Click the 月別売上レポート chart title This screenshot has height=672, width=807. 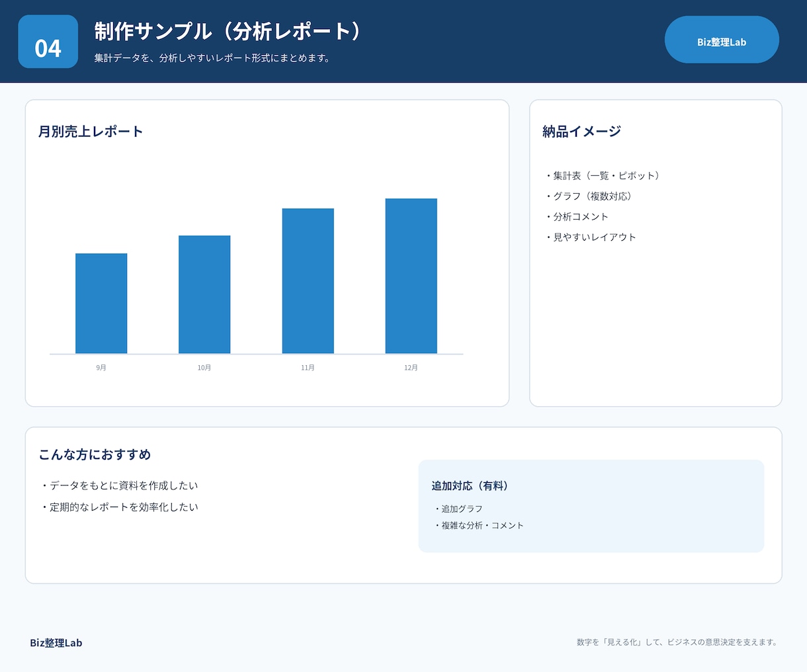point(91,132)
